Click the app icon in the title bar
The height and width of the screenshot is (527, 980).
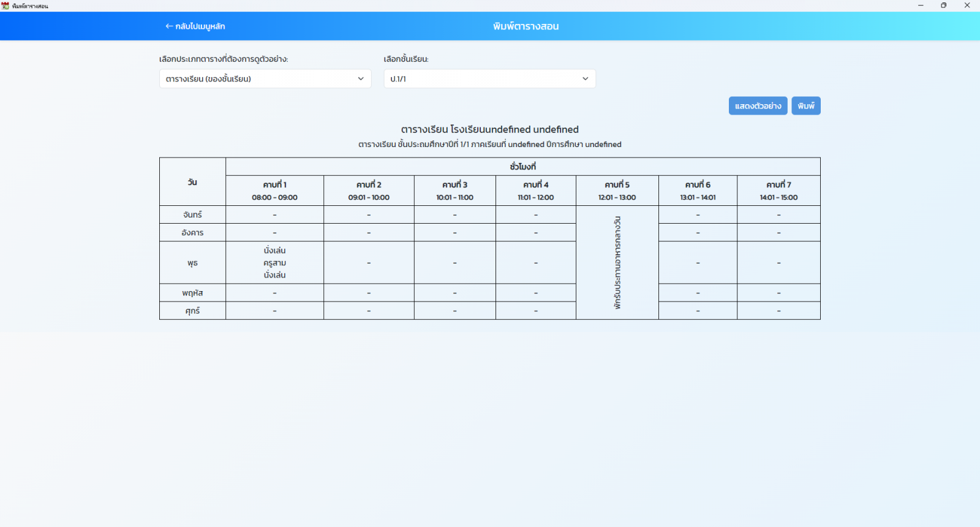[x=5, y=6]
